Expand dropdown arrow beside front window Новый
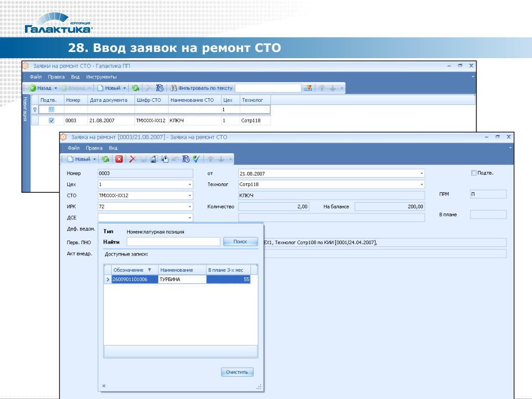Screen dimensions: 532x399 click(95, 159)
